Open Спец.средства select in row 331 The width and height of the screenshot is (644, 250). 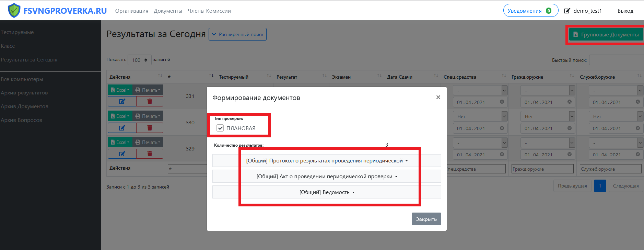coord(480,90)
